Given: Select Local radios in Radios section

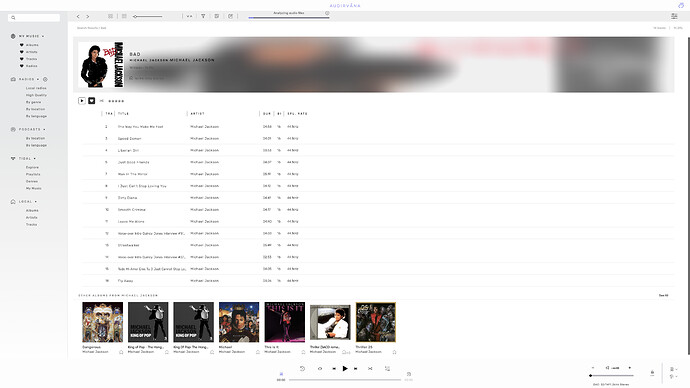Looking at the screenshot, I should coord(36,88).
